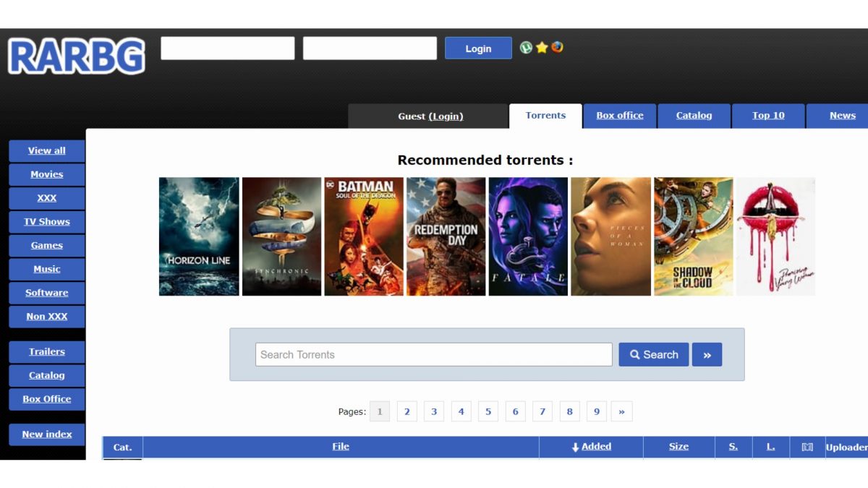Open the Batman Soul of the Dragon poster
Screen dimensions: 868x488
[364, 236]
